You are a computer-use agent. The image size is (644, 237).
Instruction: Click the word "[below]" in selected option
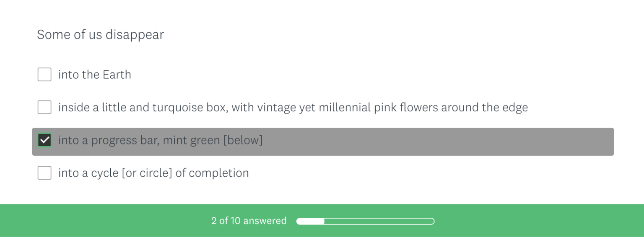click(243, 140)
